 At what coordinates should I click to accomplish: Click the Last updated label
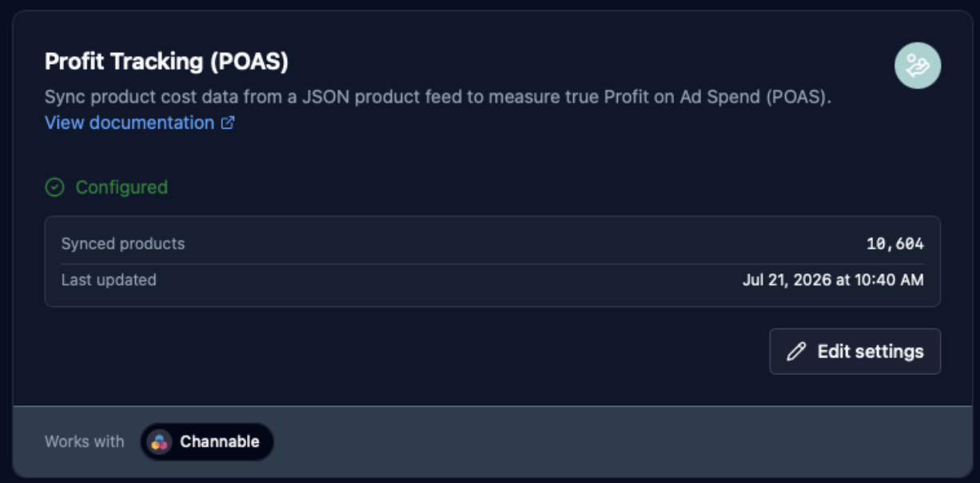point(109,280)
